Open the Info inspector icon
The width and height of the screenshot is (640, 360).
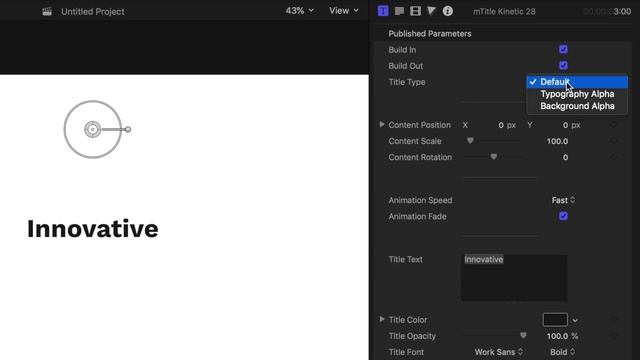pos(447,11)
